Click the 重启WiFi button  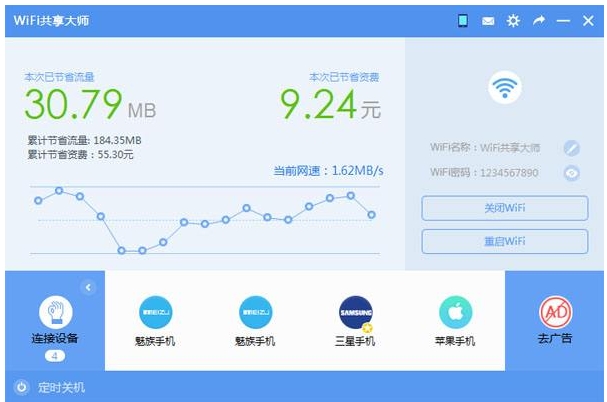click(505, 242)
